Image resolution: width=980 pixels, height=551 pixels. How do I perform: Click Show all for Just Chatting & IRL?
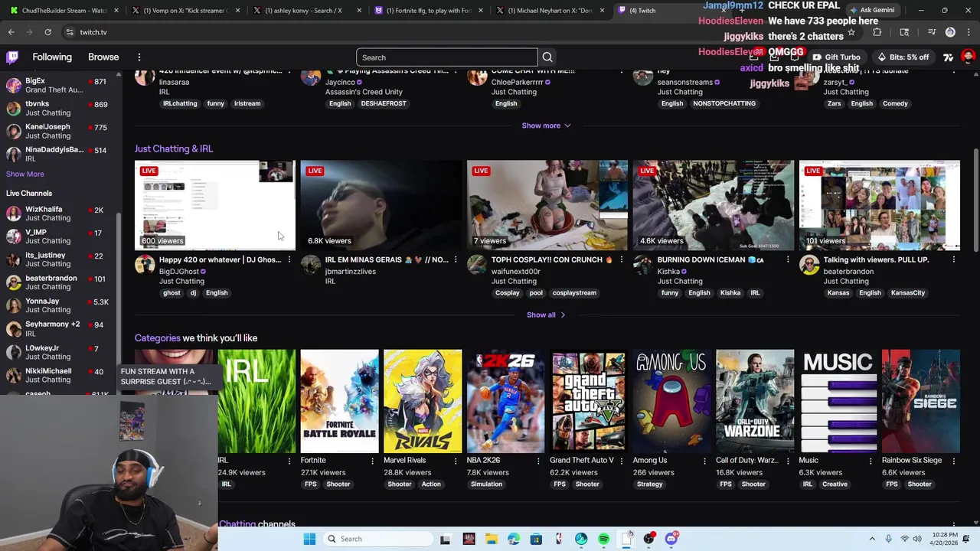click(x=546, y=315)
